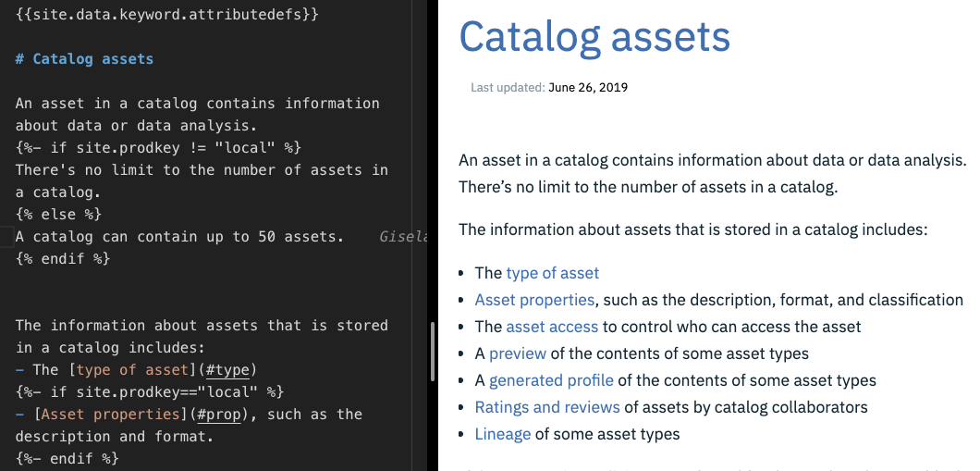Open the 'Asset properties' link
This screenshot has height=471, width=980.
coord(534,300)
